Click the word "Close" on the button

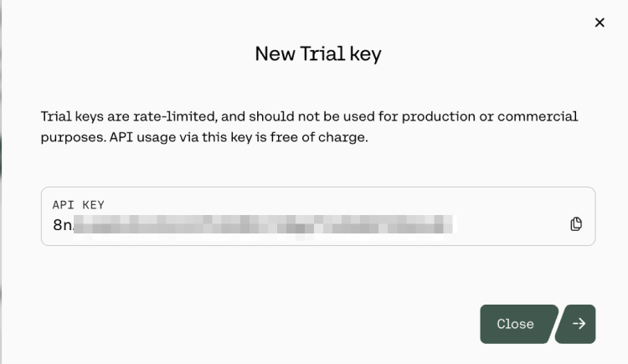(x=515, y=324)
